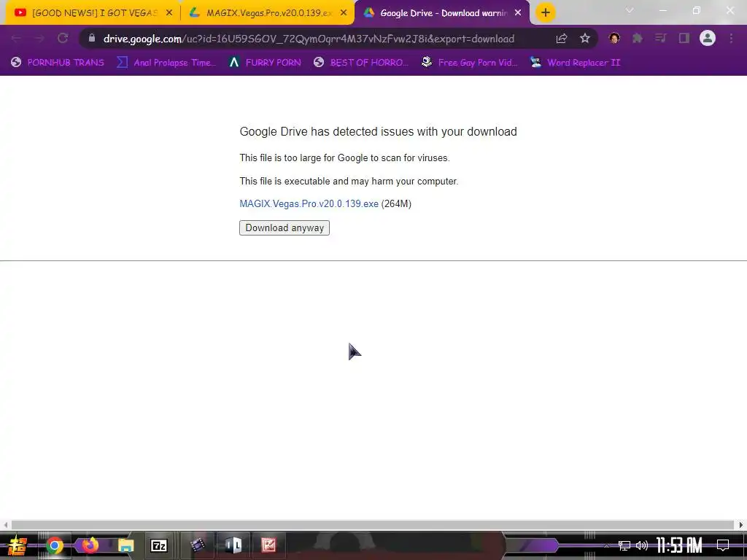Screen dimensions: 747x560
Task: Open 7-Zip from the taskbar
Action: point(159,545)
